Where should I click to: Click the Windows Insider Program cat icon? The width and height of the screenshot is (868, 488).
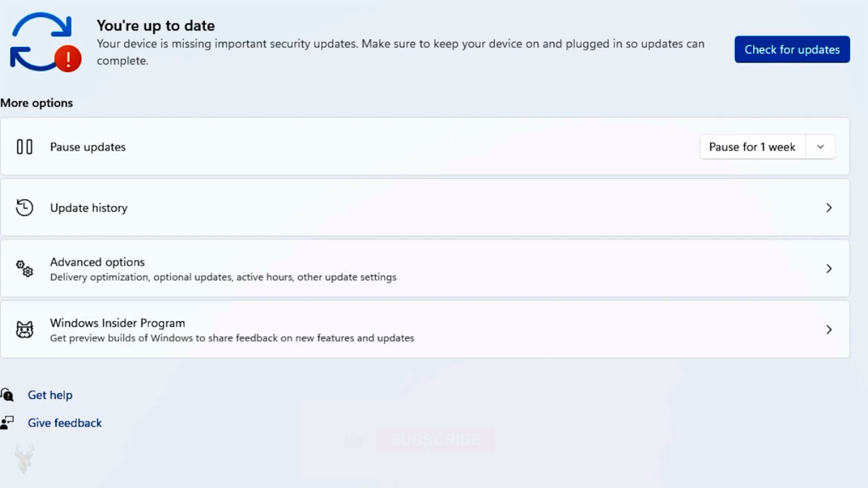pos(24,329)
